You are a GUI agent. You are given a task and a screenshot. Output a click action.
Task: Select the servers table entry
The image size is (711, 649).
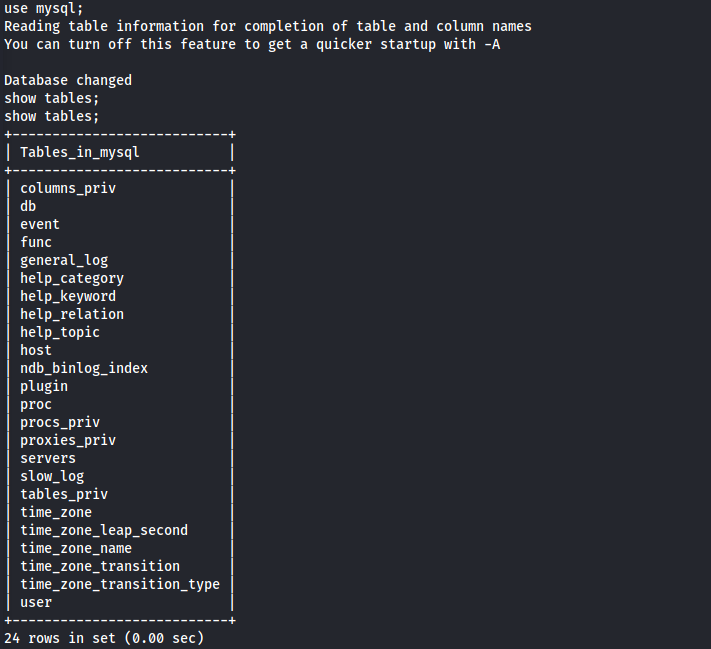pos(48,458)
